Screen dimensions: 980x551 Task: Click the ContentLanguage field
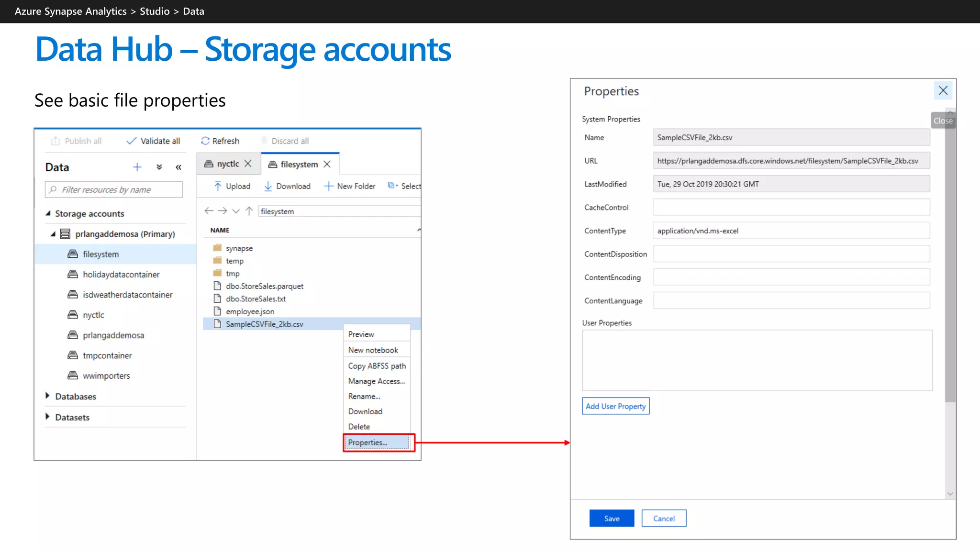point(791,300)
